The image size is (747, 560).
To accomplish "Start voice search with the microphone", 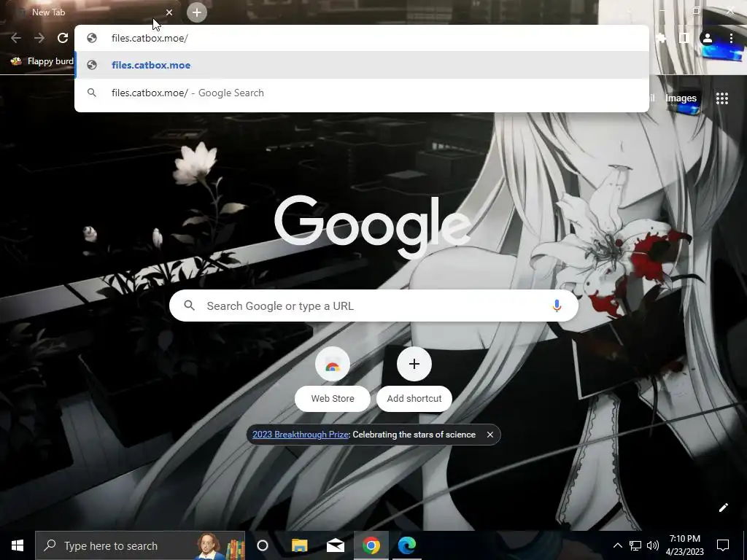I will coord(557,306).
